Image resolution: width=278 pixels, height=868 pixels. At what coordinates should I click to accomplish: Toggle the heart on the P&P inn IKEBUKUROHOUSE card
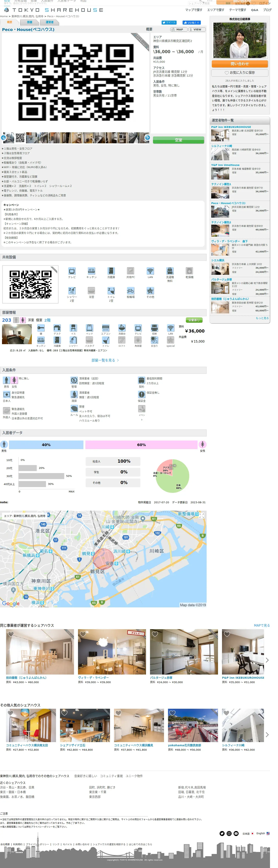point(227,634)
